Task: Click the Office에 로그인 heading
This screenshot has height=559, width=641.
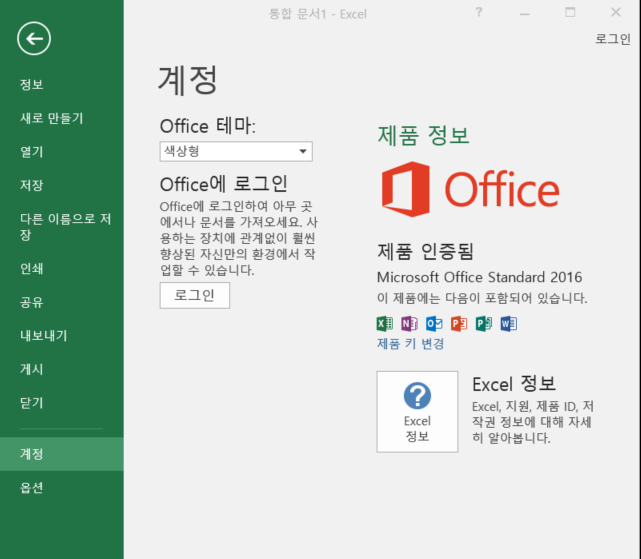Action: point(224,184)
